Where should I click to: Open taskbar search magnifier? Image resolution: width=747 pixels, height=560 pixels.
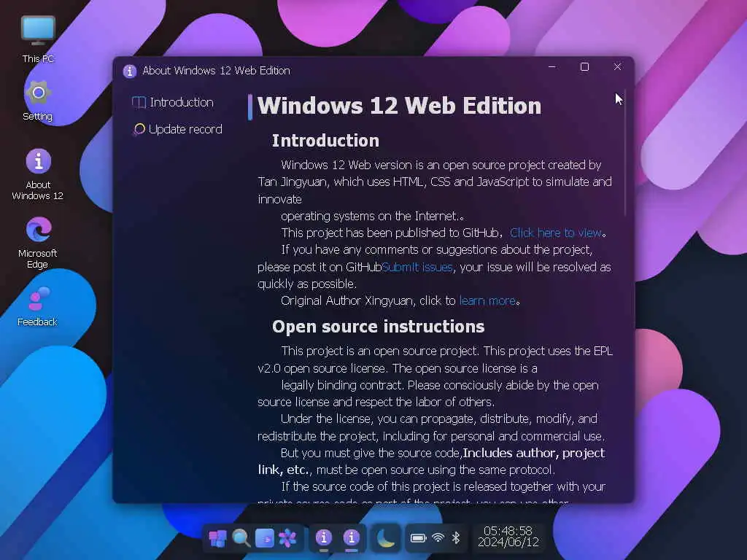tap(241, 538)
